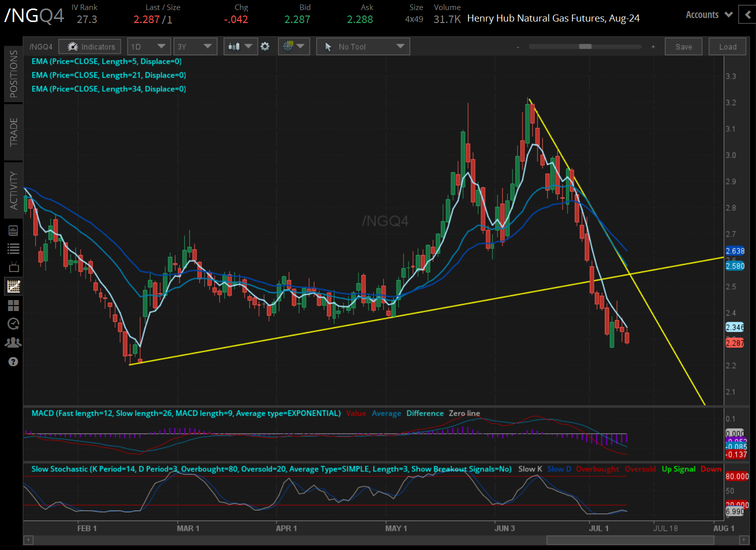Click the 2.638 price axis label
Image resolution: width=756 pixels, height=550 pixels.
pyautogui.click(x=735, y=251)
